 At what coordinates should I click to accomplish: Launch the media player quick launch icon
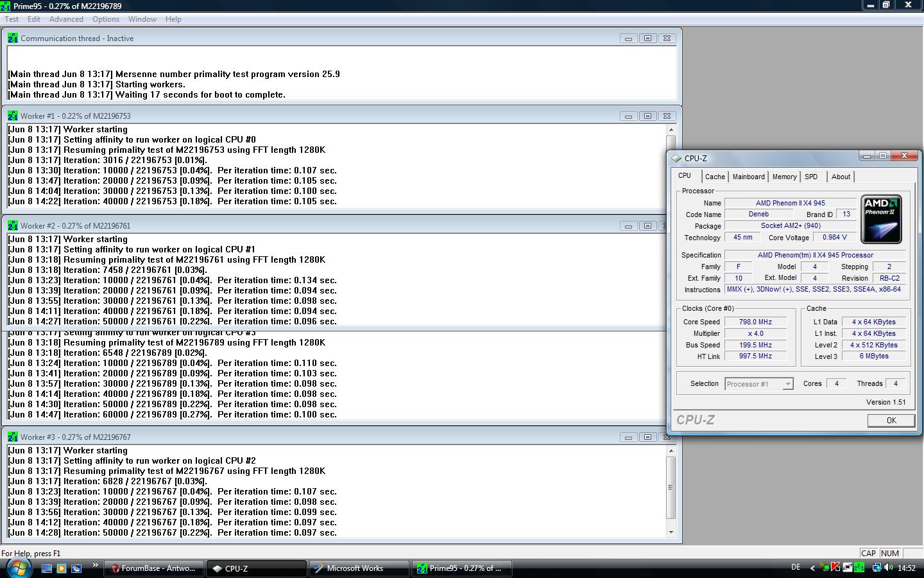click(62, 568)
